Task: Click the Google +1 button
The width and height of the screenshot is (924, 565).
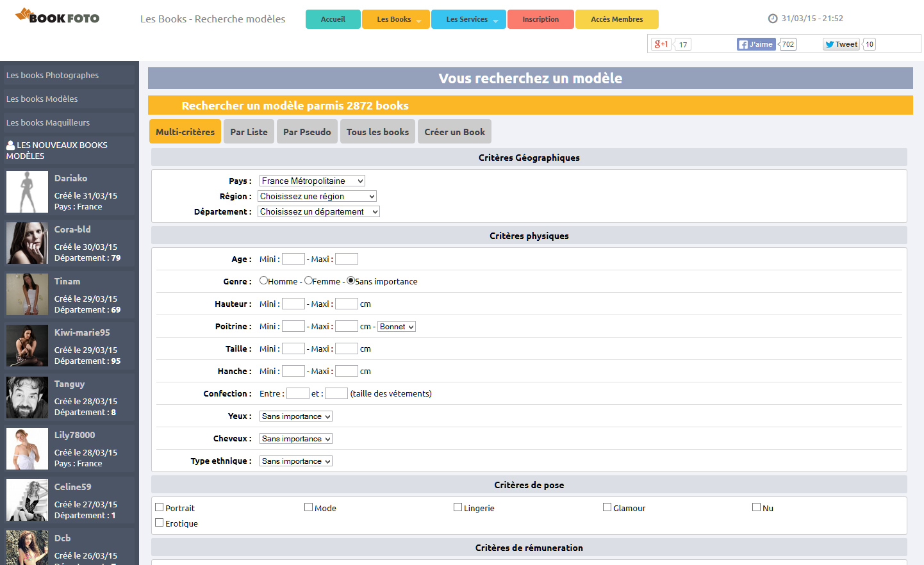Action: click(x=661, y=44)
